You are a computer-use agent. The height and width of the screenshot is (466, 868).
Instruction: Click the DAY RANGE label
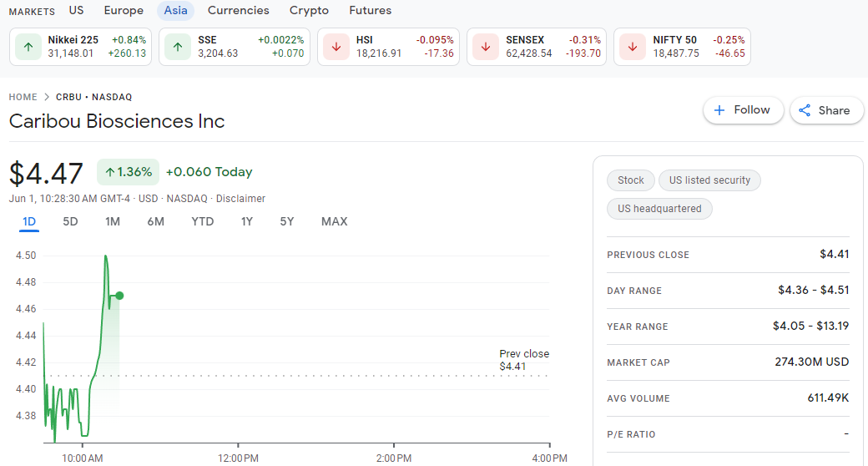coord(634,291)
